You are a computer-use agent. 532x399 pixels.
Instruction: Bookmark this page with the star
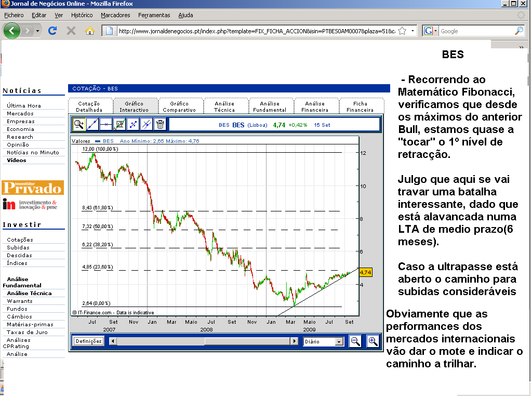402,31
